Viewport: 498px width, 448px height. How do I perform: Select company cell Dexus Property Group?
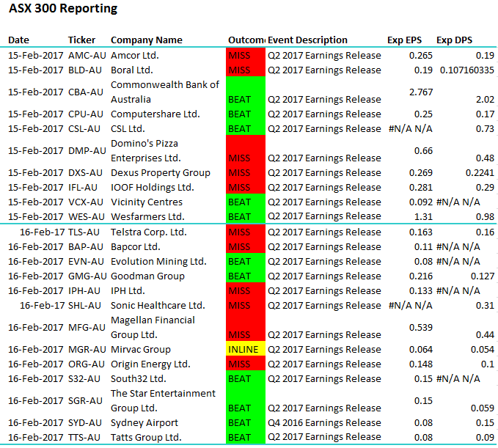coord(161,173)
